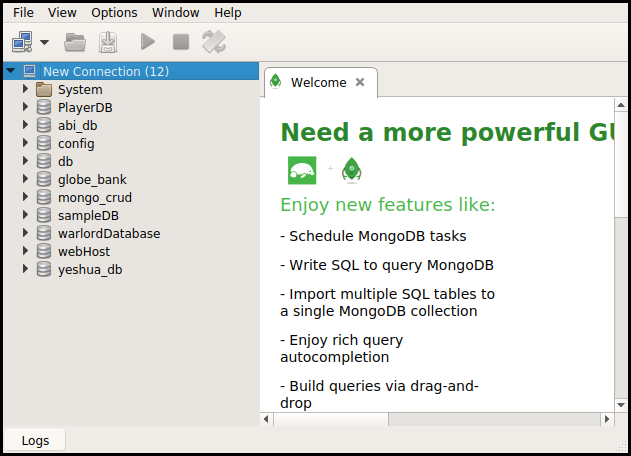Click the config database icon
Viewport: 631px width, 456px height.
(x=44, y=143)
